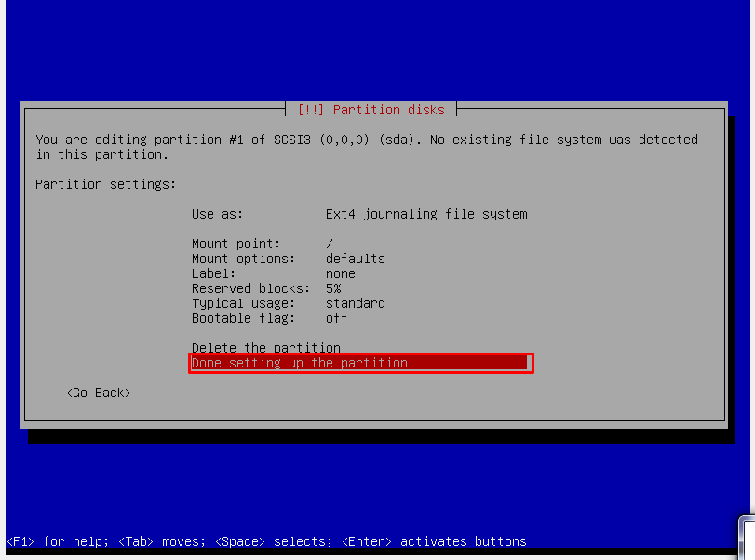Activate "Done setting up the partition"
Viewport: 755px width, 560px height.
tap(299, 363)
